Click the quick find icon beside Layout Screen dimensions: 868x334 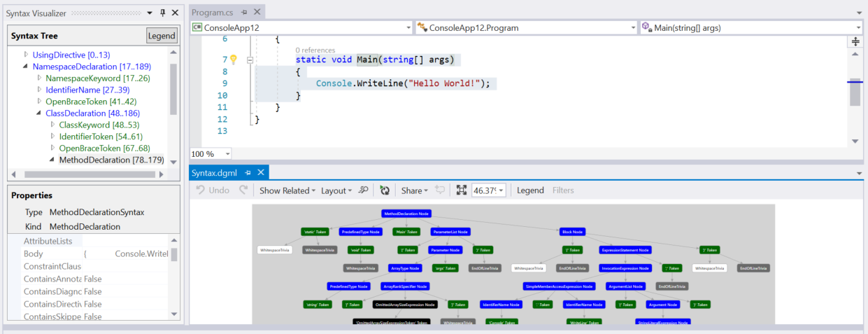pyautogui.click(x=364, y=190)
